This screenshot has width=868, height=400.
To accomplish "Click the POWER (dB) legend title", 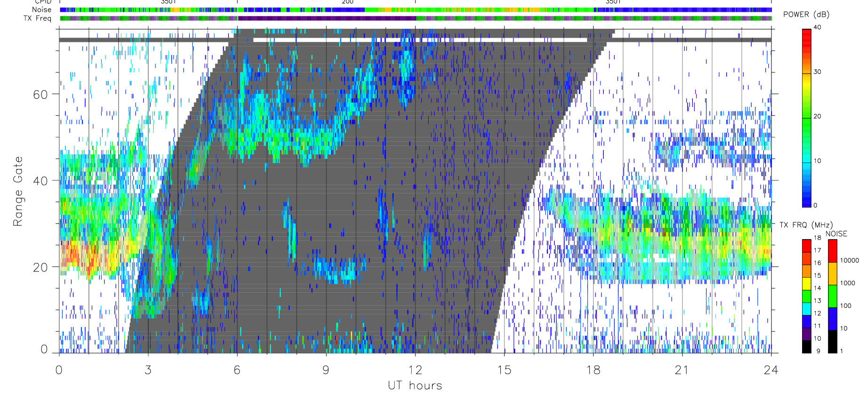I will (806, 15).
